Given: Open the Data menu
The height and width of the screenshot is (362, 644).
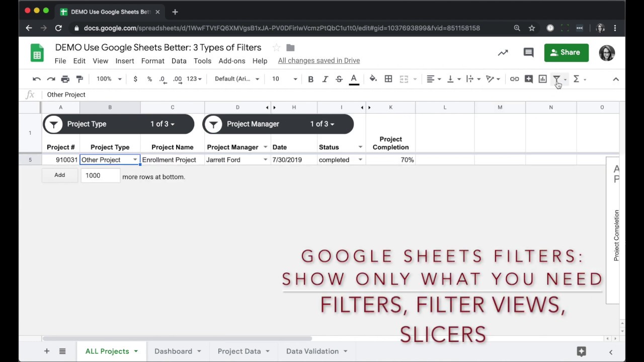Looking at the screenshot, I should (x=179, y=61).
